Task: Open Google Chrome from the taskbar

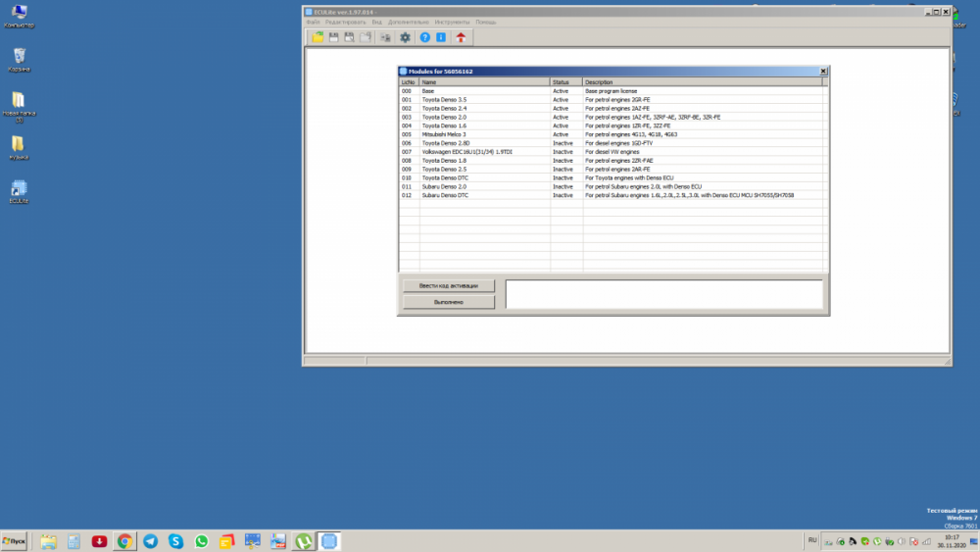Action: coord(125,541)
